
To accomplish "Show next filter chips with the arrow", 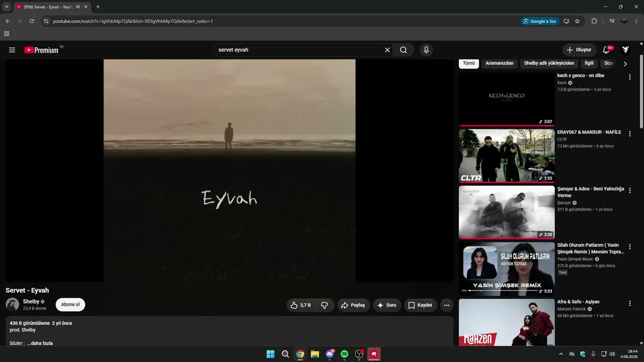I will 625,64.
